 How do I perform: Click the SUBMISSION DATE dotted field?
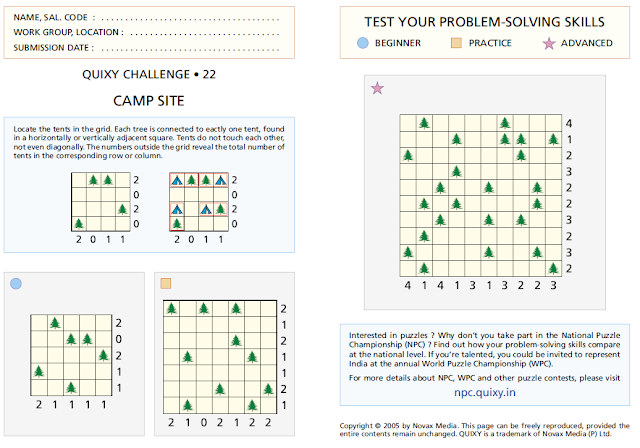pos(190,49)
